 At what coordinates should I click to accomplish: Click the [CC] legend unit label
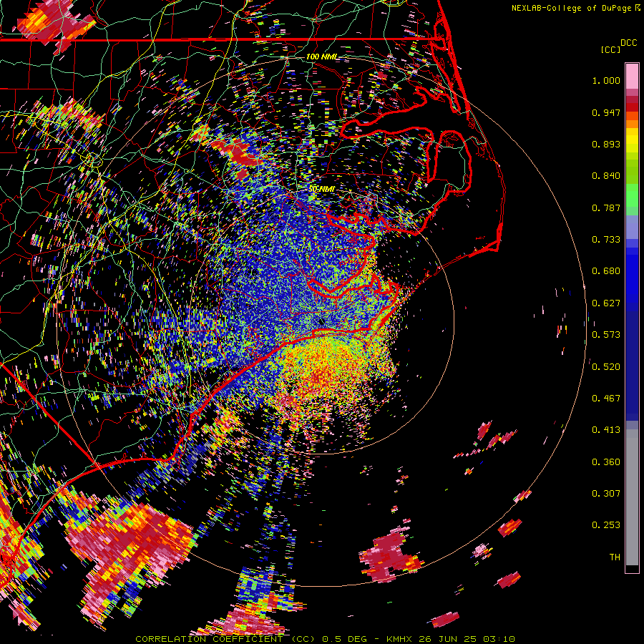coord(610,49)
